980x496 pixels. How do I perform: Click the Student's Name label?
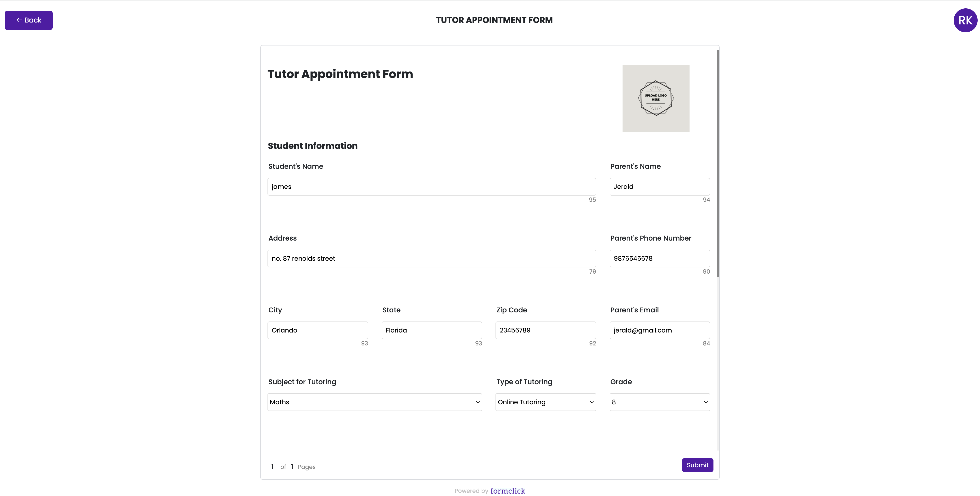(295, 166)
